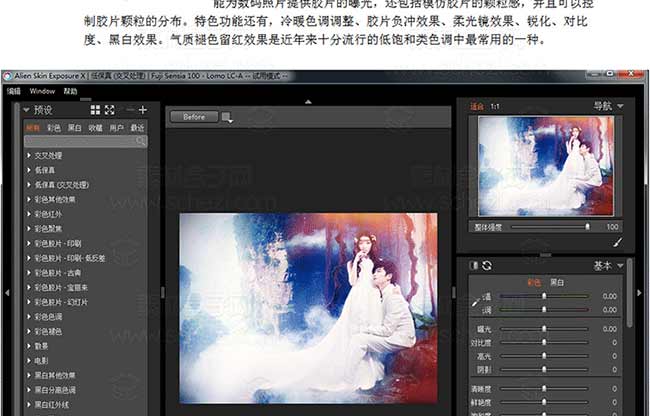The width and height of the screenshot is (650, 416).
Task: Switch to the 收藏 presets tab
Action: [95, 128]
